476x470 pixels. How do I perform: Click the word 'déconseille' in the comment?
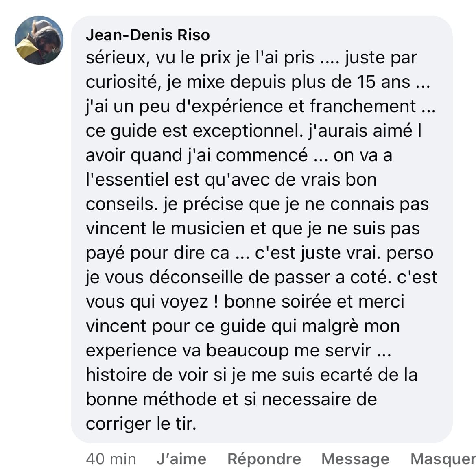pyautogui.click(x=207, y=278)
